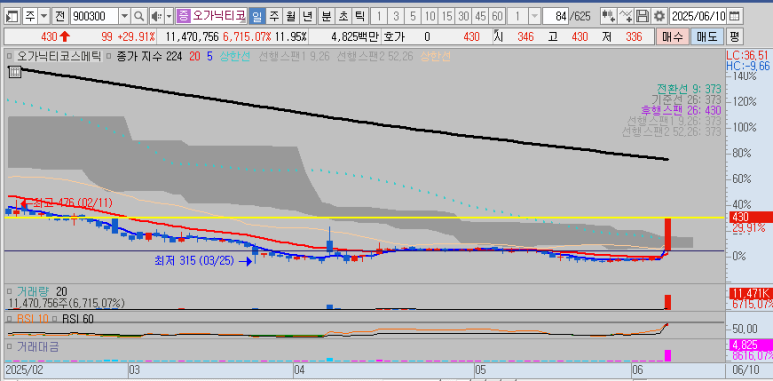Open the 주 market type dropdown
This screenshot has height=381, width=773.
44,17
